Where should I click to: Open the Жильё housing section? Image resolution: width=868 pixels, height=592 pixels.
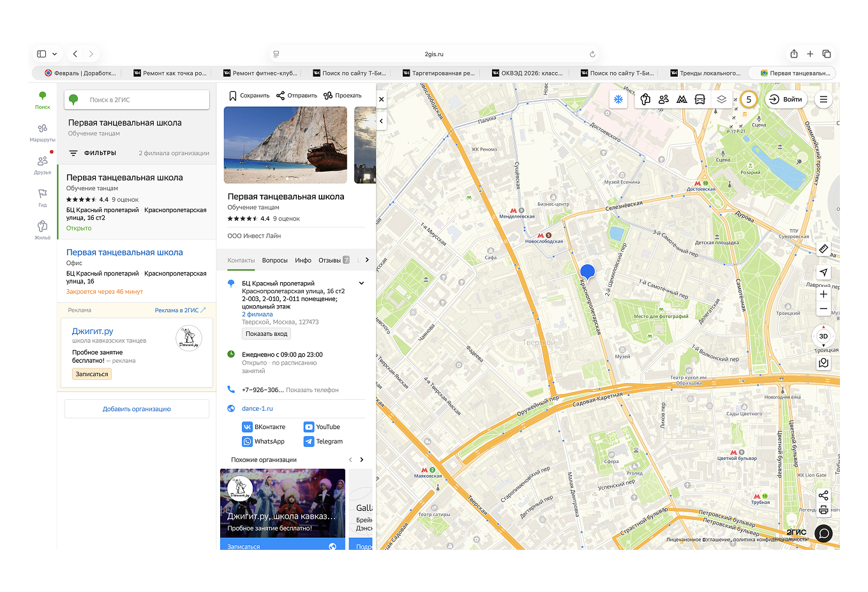point(42,231)
